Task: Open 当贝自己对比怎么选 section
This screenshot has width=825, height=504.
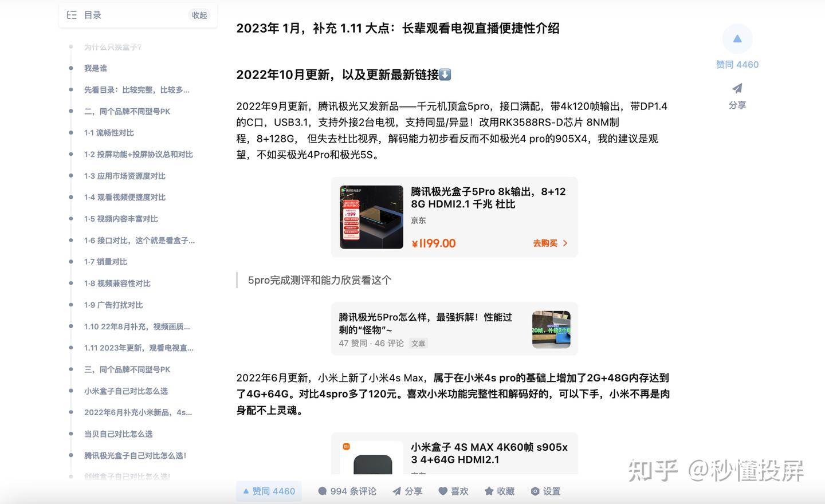Action: [118, 434]
